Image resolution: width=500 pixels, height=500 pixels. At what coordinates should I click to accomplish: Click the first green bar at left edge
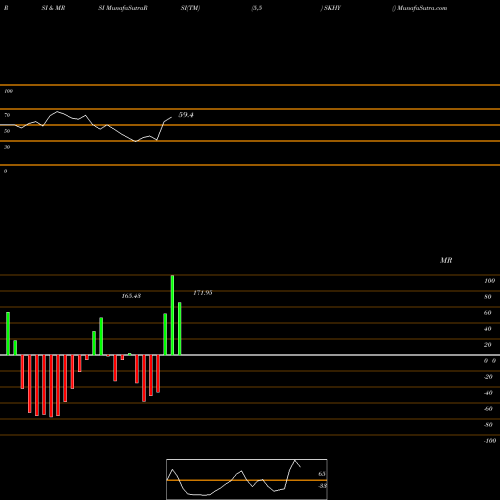click(8, 334)
